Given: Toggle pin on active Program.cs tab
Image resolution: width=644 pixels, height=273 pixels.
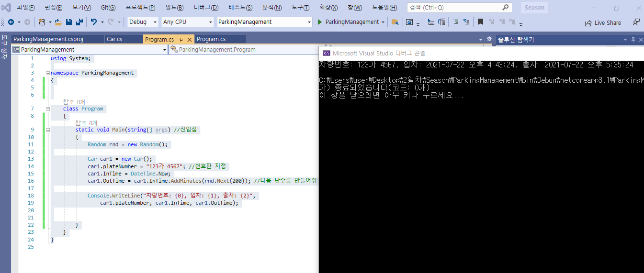Looking at the screenshot, I should tap(181, 40).
